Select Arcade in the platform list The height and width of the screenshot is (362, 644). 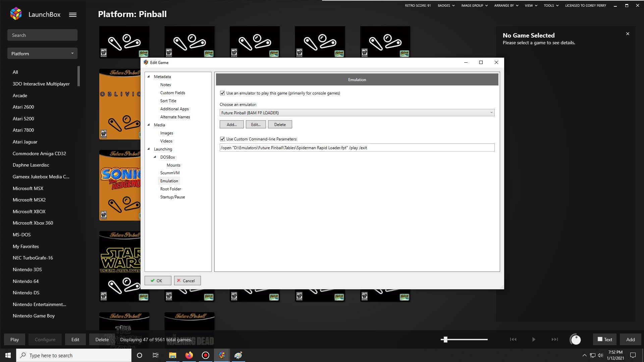[x=20, y=96]
